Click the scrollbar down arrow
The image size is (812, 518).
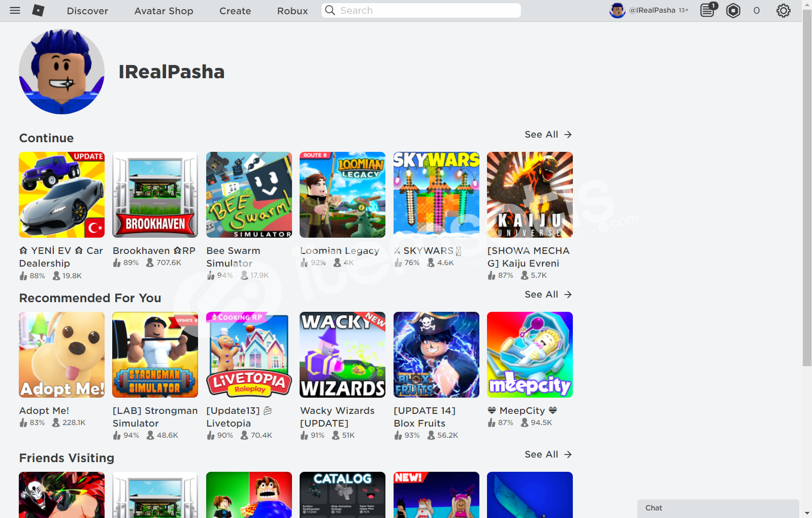pyautogui.click(x=807, y=513)
